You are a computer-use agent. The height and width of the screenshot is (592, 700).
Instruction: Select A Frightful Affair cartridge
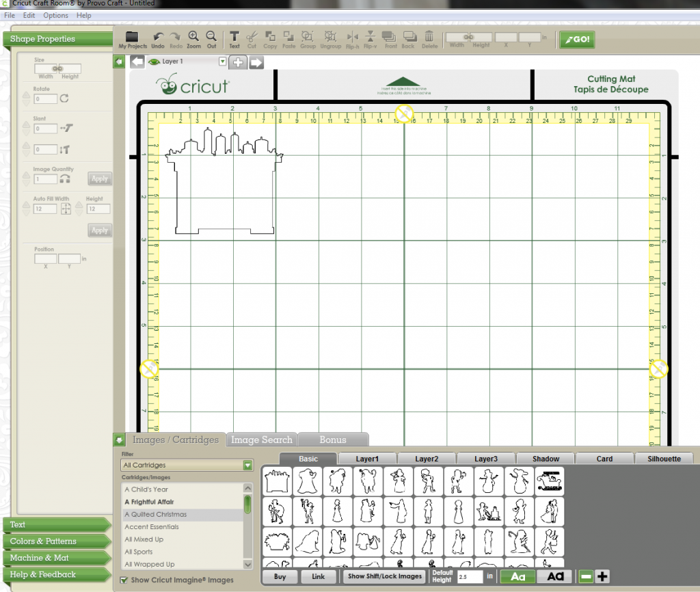click(x=149, y=502)
